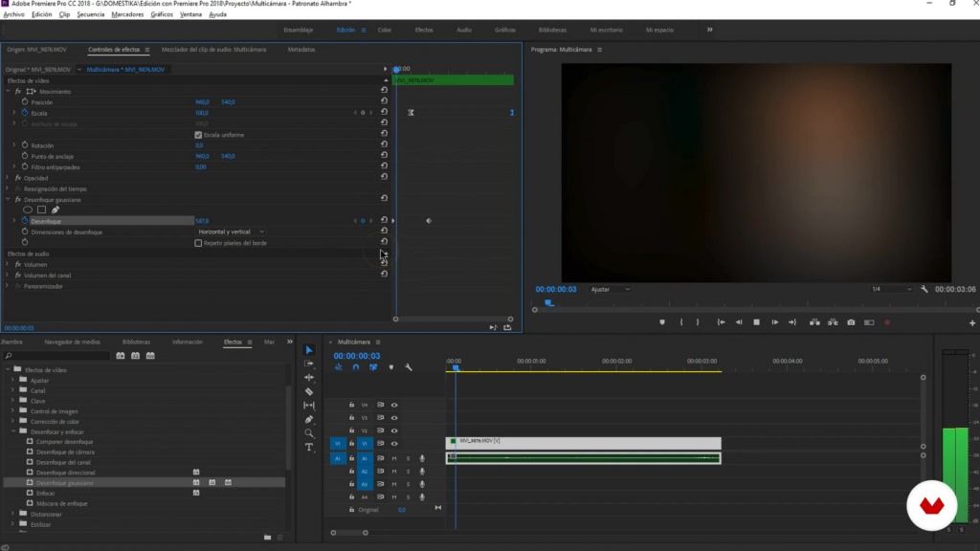Screen dimensions: 980x551
Task: Open program monitor wrench settings
Action: click(924, 289)
